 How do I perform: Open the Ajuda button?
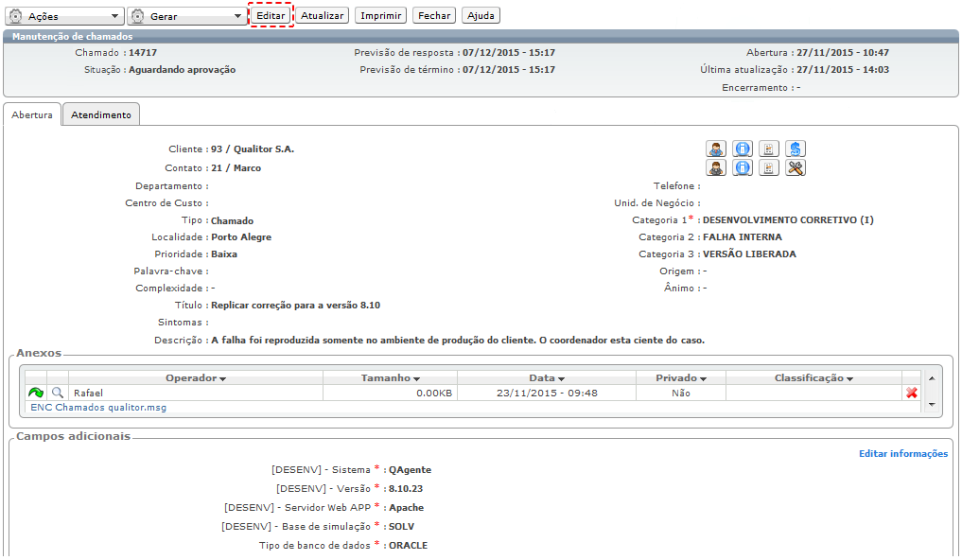click(481, 15)
